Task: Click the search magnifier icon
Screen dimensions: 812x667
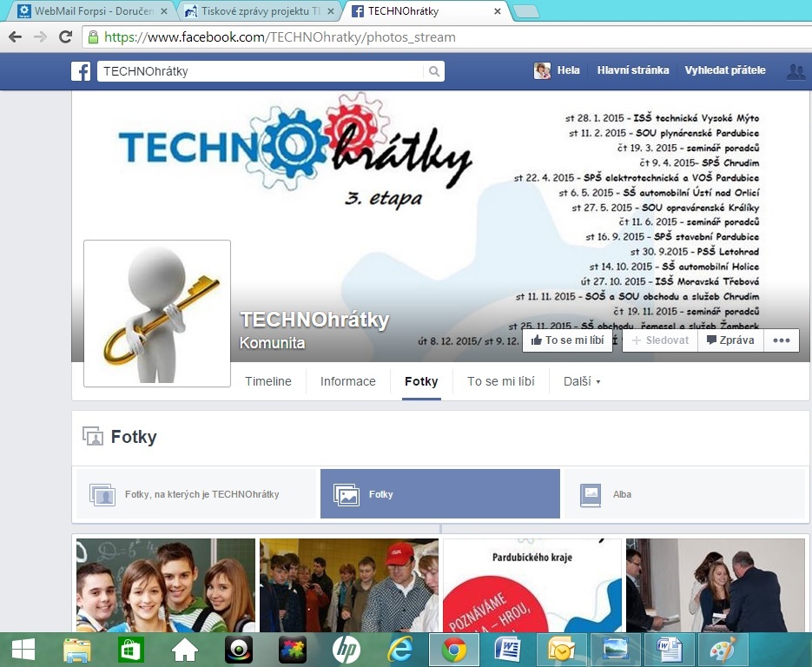Action: click(434, 71)
